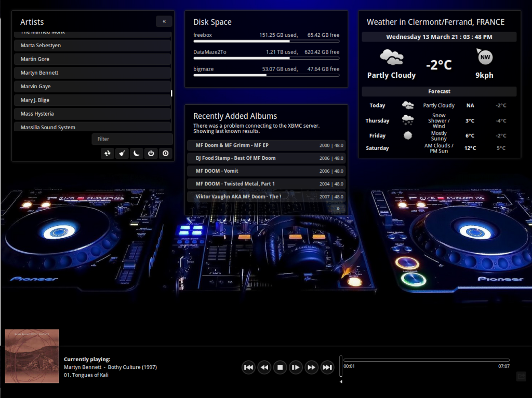Toggle play/pause for the current song

tap(295, 367)
